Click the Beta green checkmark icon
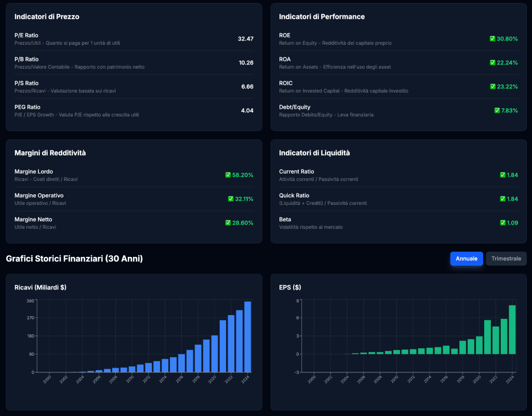532x416 pixels. click(x=502, y=223)
